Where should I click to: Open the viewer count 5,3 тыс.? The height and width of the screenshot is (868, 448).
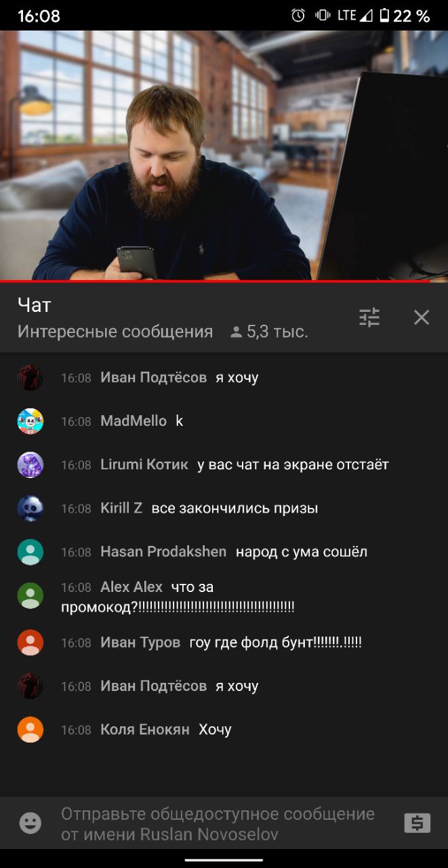pyautogui.click(x=269, y=332)
